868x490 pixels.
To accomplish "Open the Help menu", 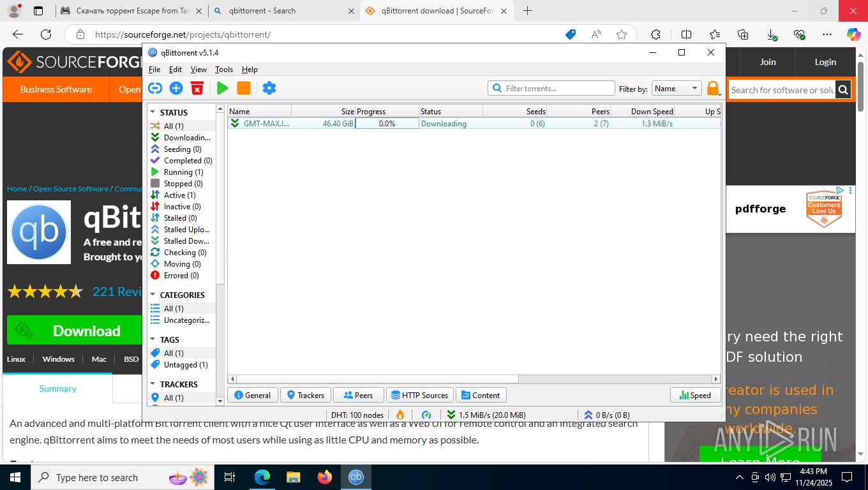I will click(250, 69).
